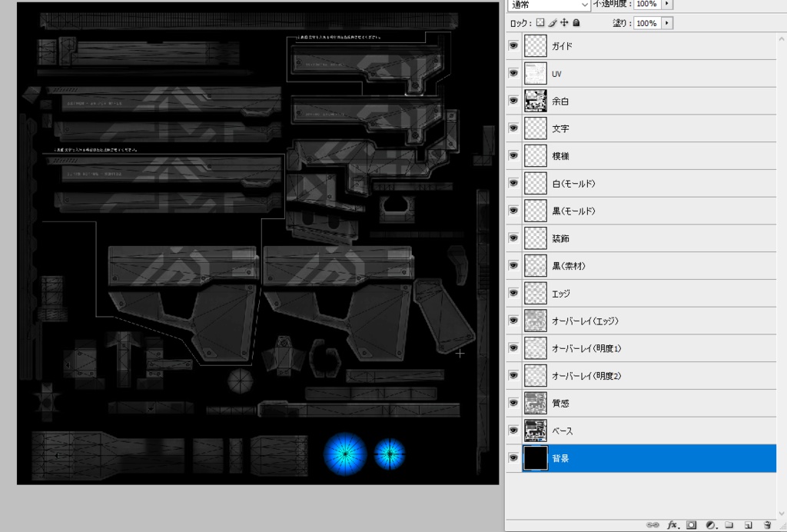Click the ベース layer thumbnail
Viewport: 787px width, 532px height.
click(x=536, y=430)
